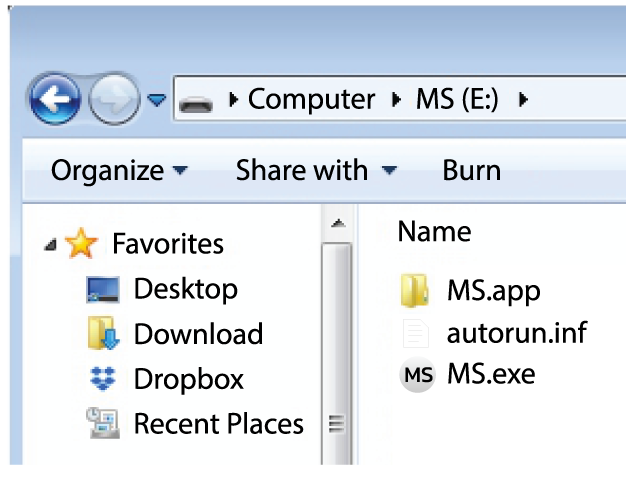644x484 pixels.
Task: Select MS (E:) in the address breadcrumb
Action: click(458, 99)
